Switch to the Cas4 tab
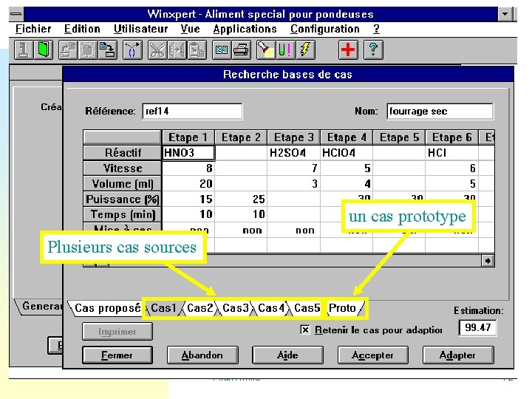This screenshot has width=532, height=399. (271, 308)
